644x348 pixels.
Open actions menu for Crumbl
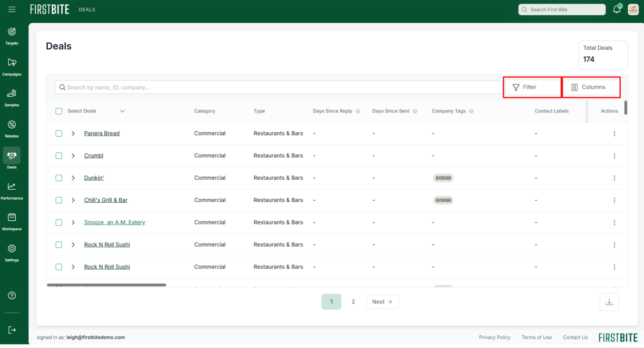[x=614, y=156]
